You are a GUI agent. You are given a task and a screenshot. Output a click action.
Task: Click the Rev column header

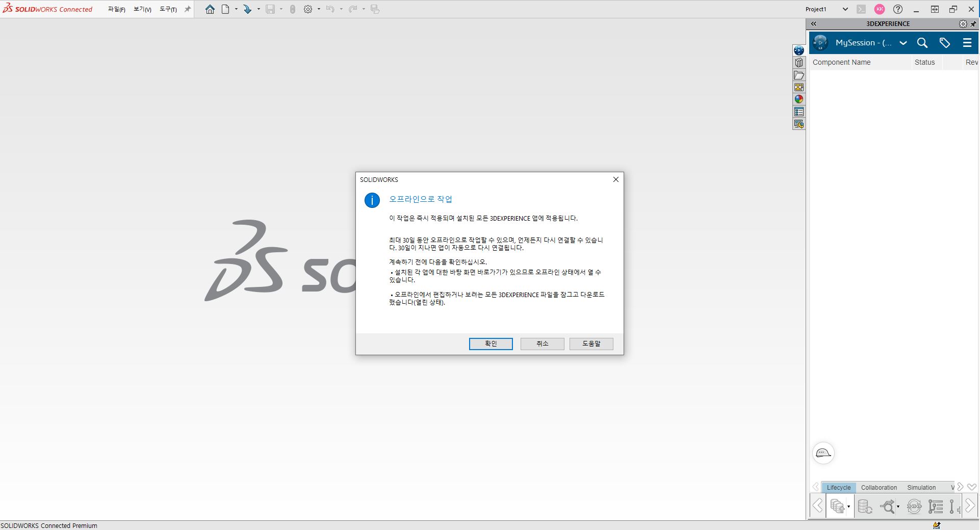(971, 62)
